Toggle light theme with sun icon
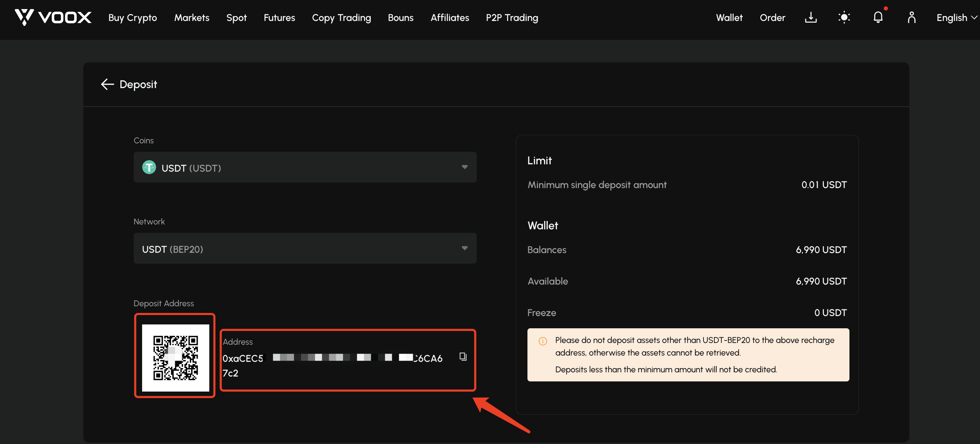 click(844, 17)
